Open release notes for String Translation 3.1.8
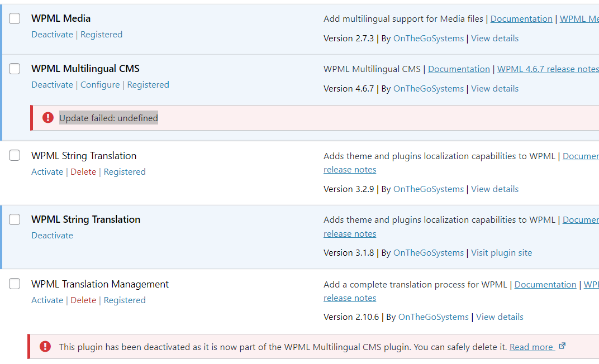Image resolution: width=599 pixels, height=364 pixels. [350, 233]
